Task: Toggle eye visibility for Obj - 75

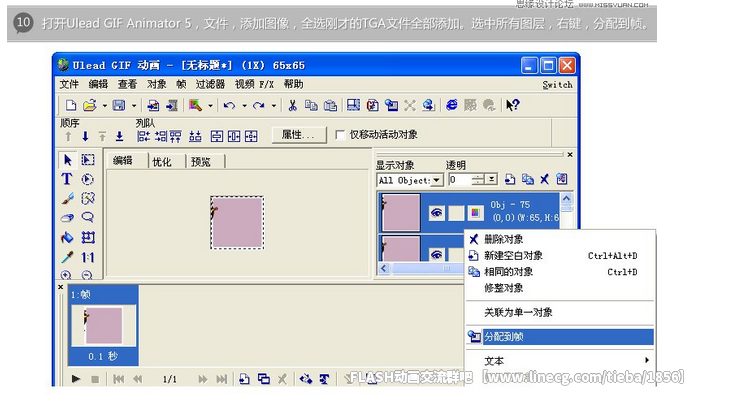Action: [437, 213]
